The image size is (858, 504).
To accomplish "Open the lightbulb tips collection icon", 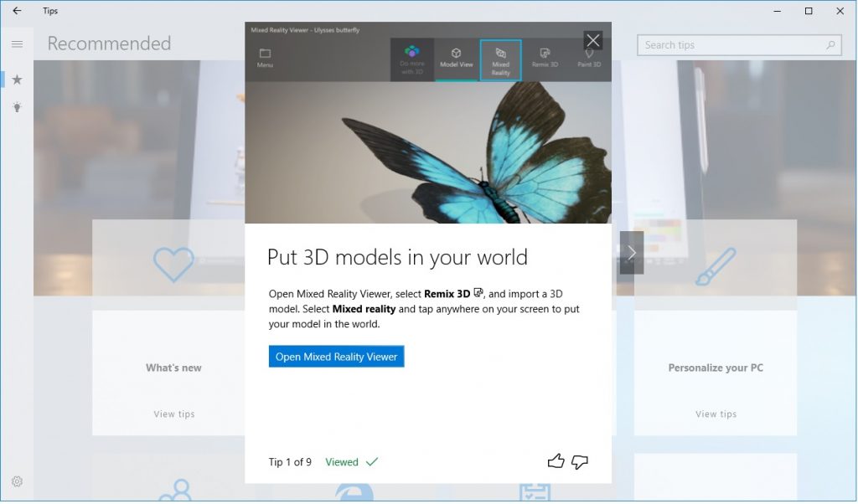I will click(17, 107).
